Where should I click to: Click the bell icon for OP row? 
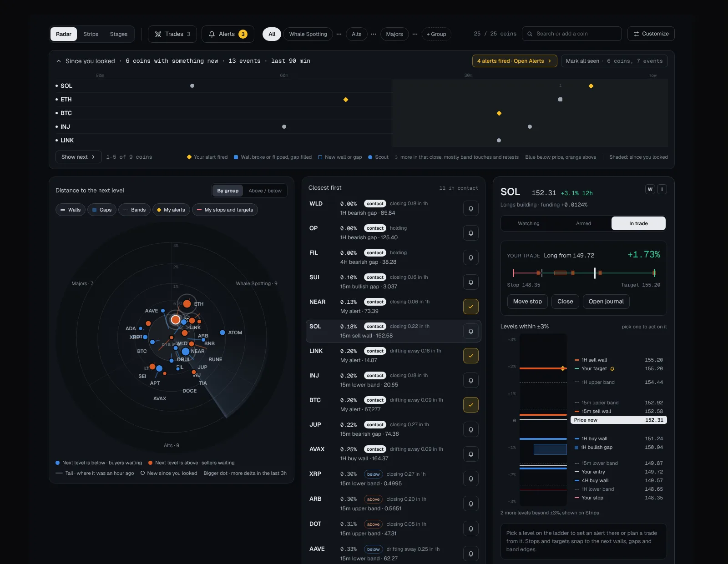click(471, 233)
